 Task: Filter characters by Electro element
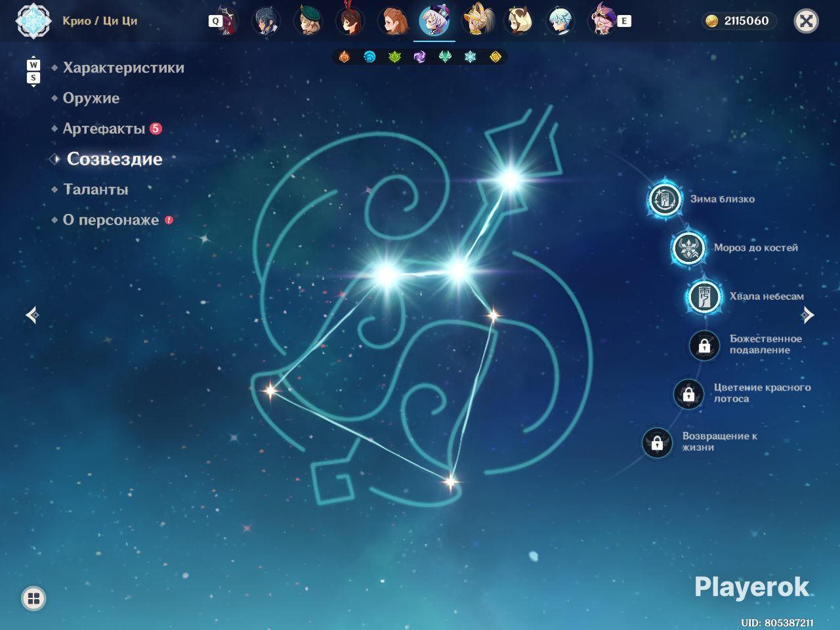(x=420, y=57)
